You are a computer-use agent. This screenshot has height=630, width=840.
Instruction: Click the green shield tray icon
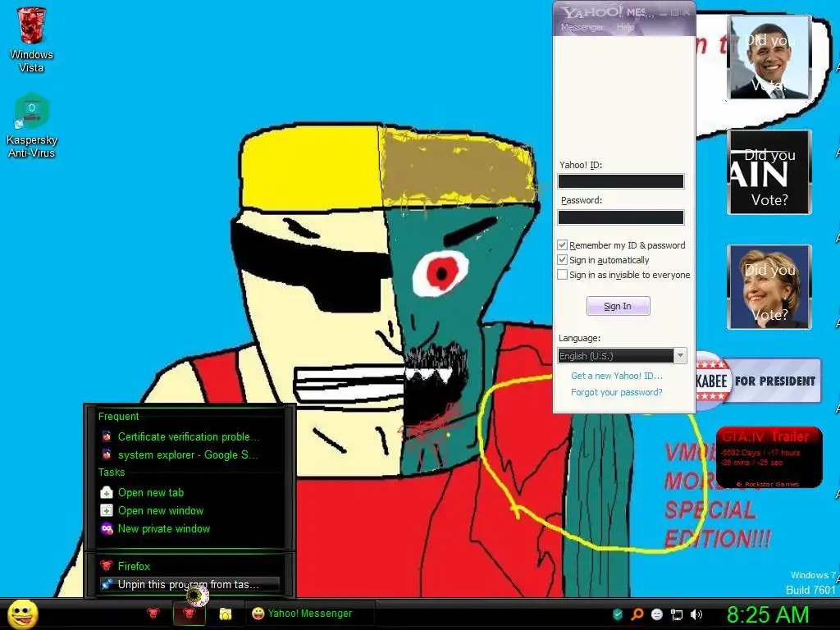pos(617,614)
